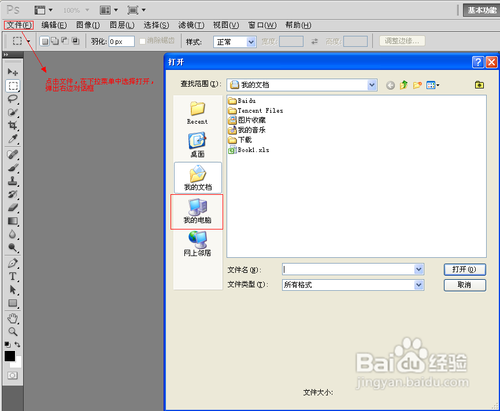Select the Book1.xls file
500x411 pixels.
[249, 150]
